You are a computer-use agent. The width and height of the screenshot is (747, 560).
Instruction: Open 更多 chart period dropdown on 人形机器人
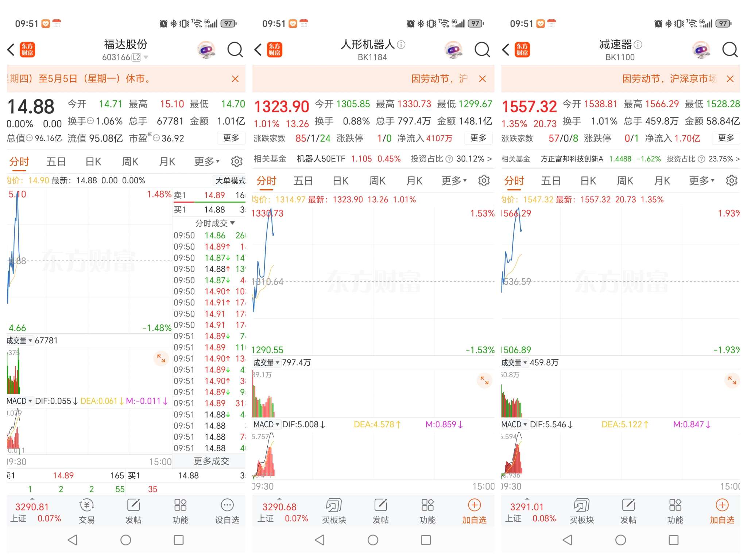(454, 180)
